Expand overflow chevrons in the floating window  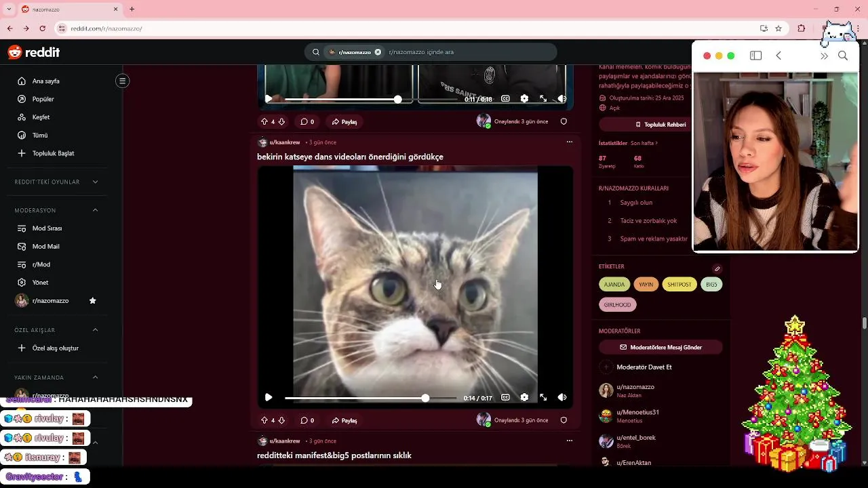pos(824,56)
